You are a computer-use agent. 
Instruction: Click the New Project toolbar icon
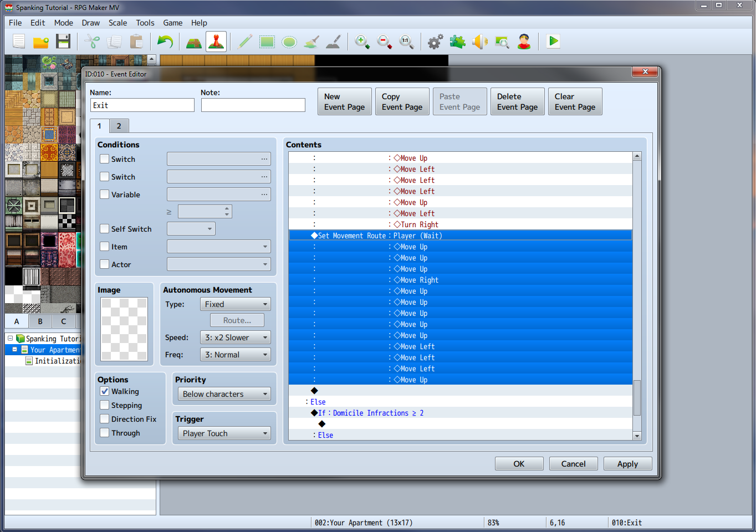[x=19, y=42]
